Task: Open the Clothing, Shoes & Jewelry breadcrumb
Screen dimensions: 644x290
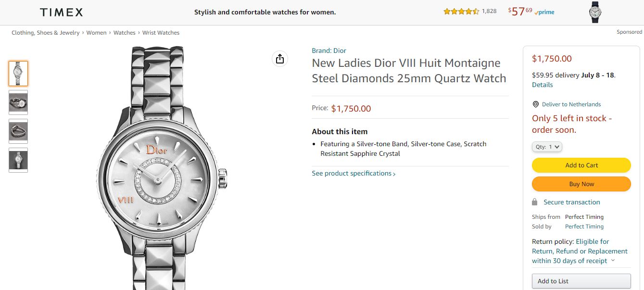Action: [45, 32]
